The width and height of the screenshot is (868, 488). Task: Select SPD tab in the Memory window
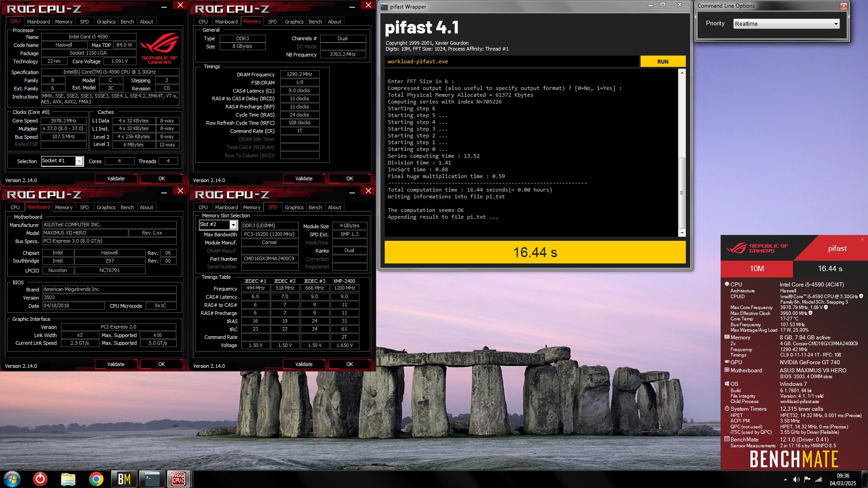point(272,22)
